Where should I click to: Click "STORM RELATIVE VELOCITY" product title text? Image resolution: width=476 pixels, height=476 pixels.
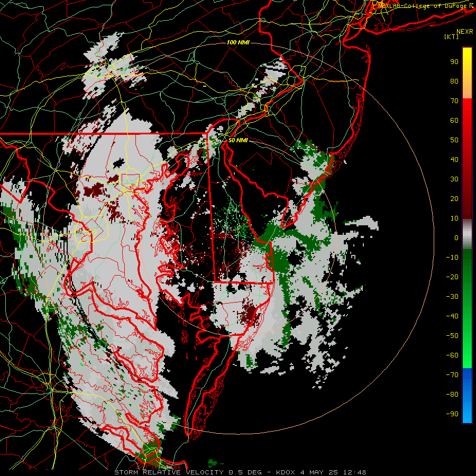coord(169,472)
